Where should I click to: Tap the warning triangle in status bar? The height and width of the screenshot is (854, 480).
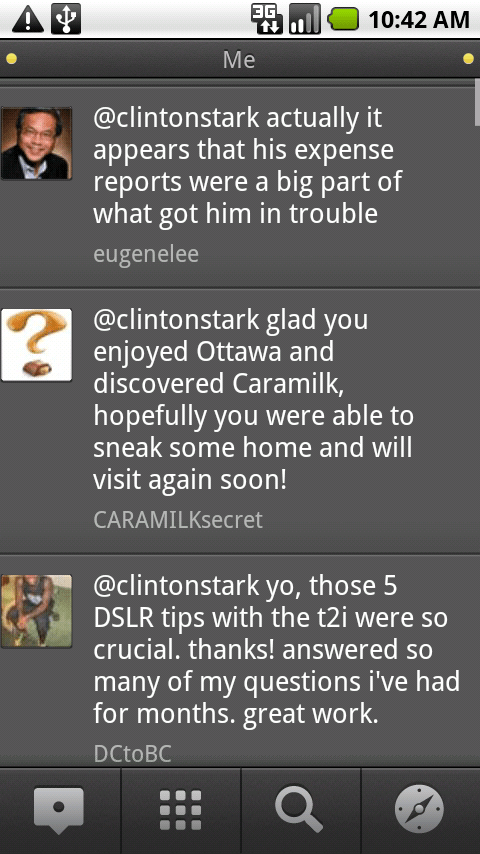(28, 19)
